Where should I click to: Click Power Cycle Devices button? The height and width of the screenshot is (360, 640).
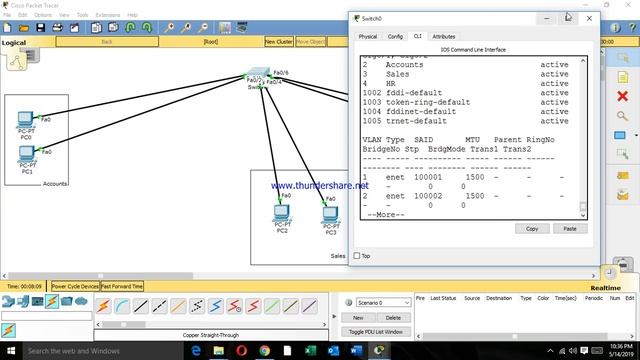(x=75, y=286)
